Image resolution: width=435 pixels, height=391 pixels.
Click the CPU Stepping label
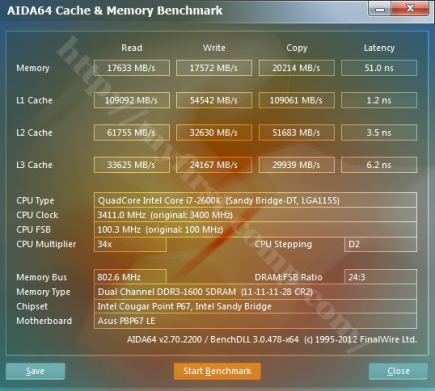point(283,244)
